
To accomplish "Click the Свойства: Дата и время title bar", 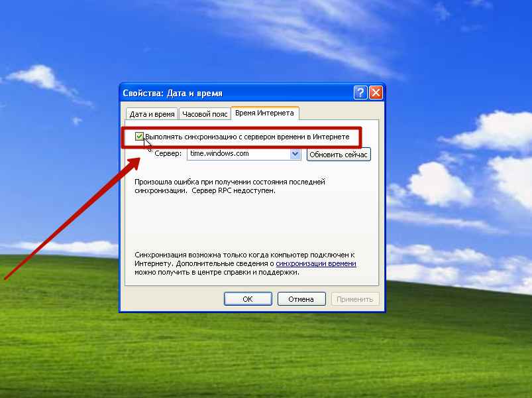I will tap(237, 93).
